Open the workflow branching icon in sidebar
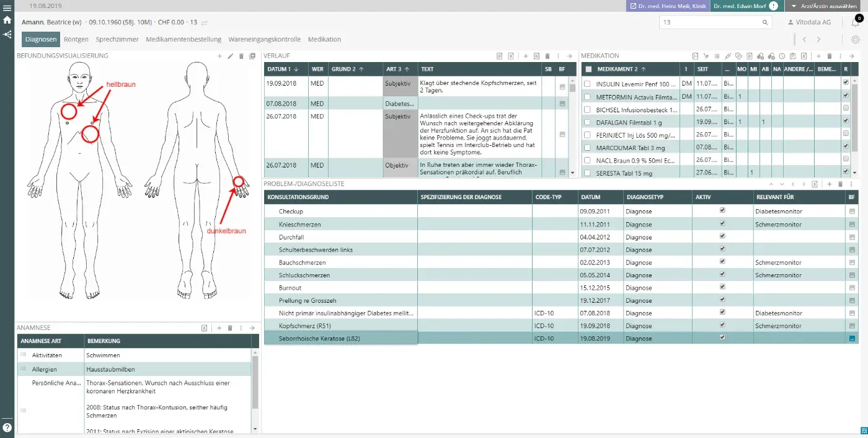This screenshot has height=438, width=868. (x=7, y=34)
